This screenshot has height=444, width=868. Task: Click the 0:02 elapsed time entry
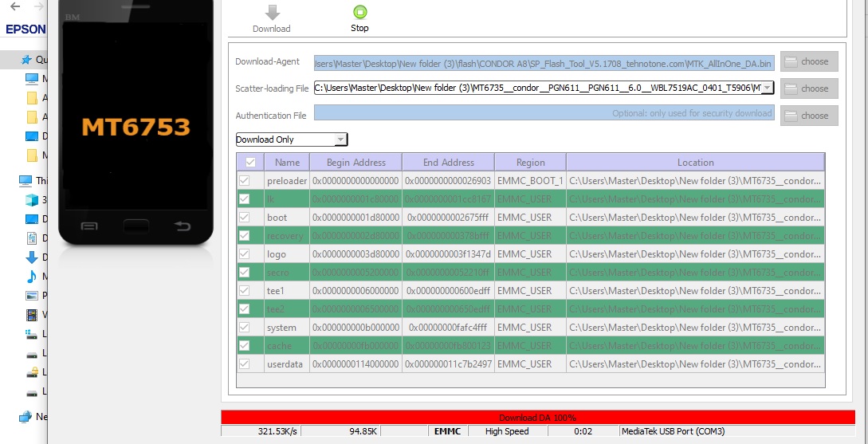583,430
